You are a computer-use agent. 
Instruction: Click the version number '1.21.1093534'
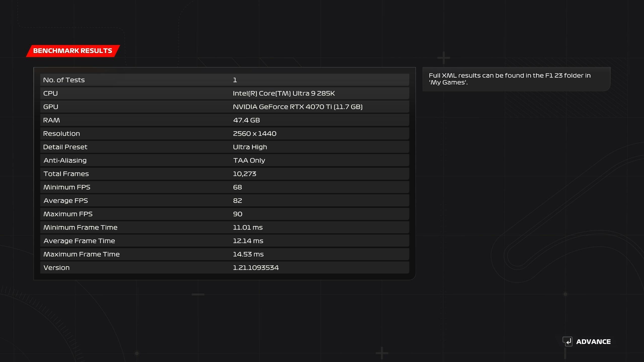256,268
